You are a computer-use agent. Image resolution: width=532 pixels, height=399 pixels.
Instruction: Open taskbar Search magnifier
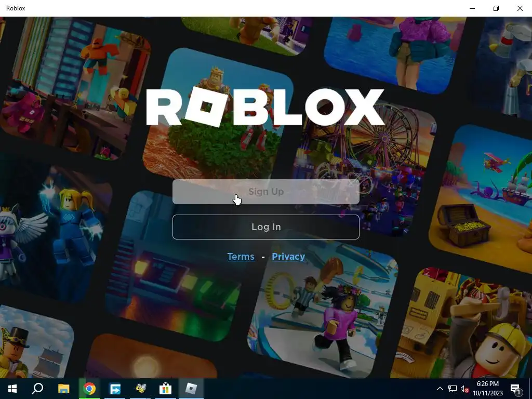tap(37, 389)
